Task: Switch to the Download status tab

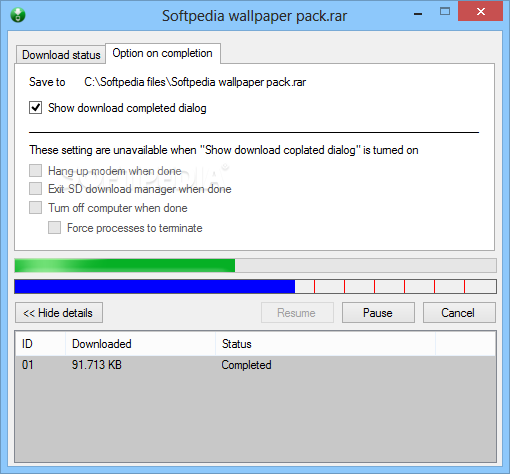Action: tap(61, 55)
